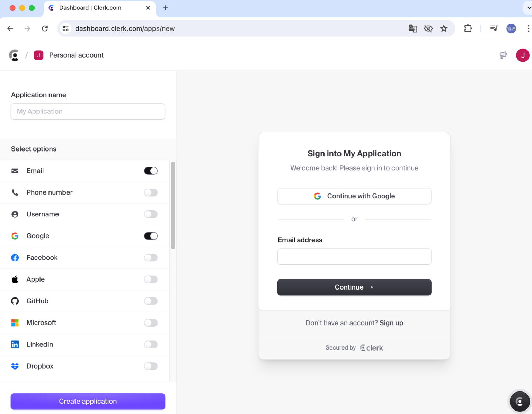
Task: Expand the browser tab search chevron
Action: point(529,8)
